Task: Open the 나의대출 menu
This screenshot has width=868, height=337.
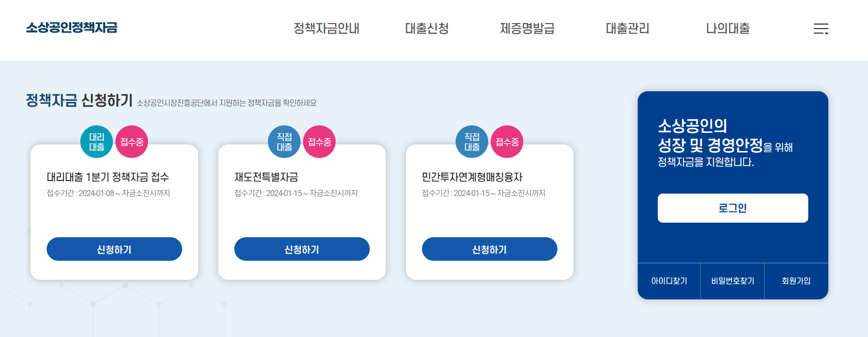Action: (727, 29)
